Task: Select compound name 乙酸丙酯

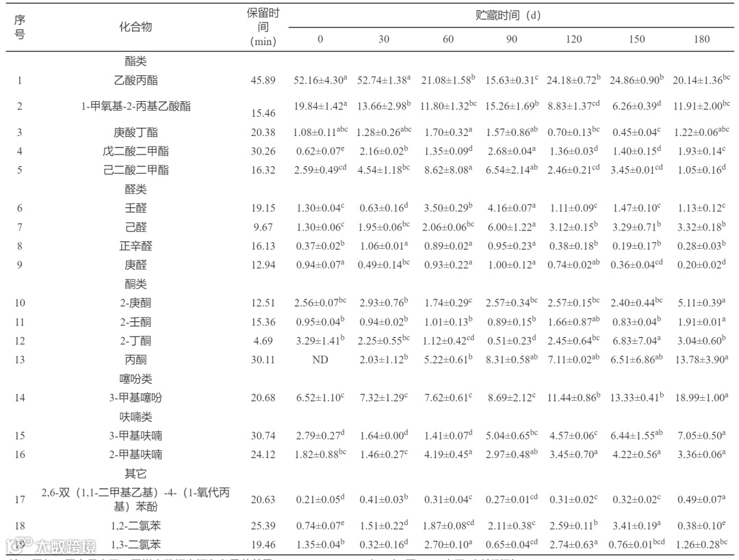Action: pos(135,80)
